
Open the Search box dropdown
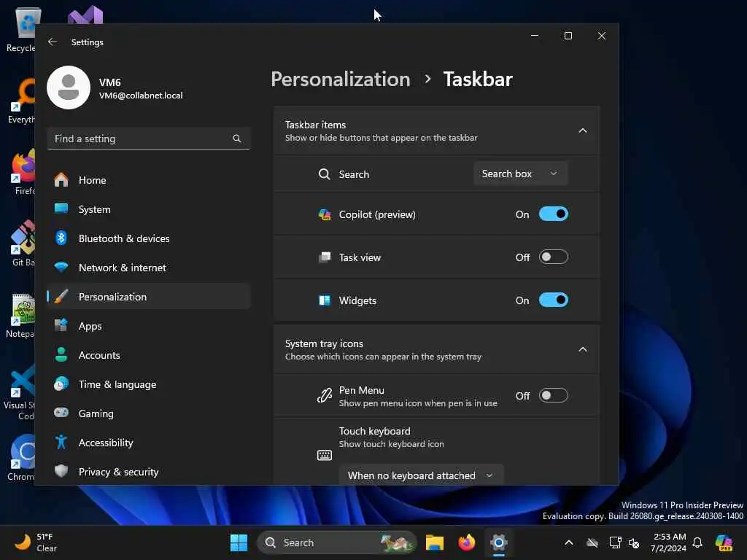(520, 174)
